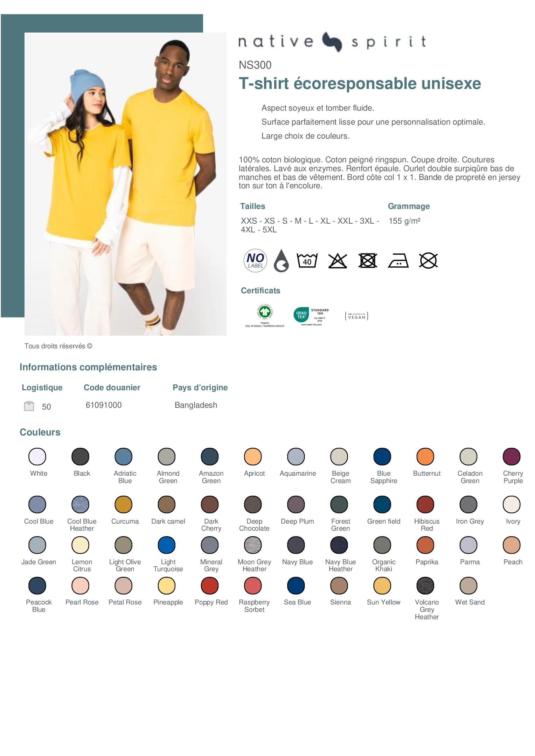Click the water drop icon
The height and width of the screenshot is (756, 535).
click(x=281, y=261)
